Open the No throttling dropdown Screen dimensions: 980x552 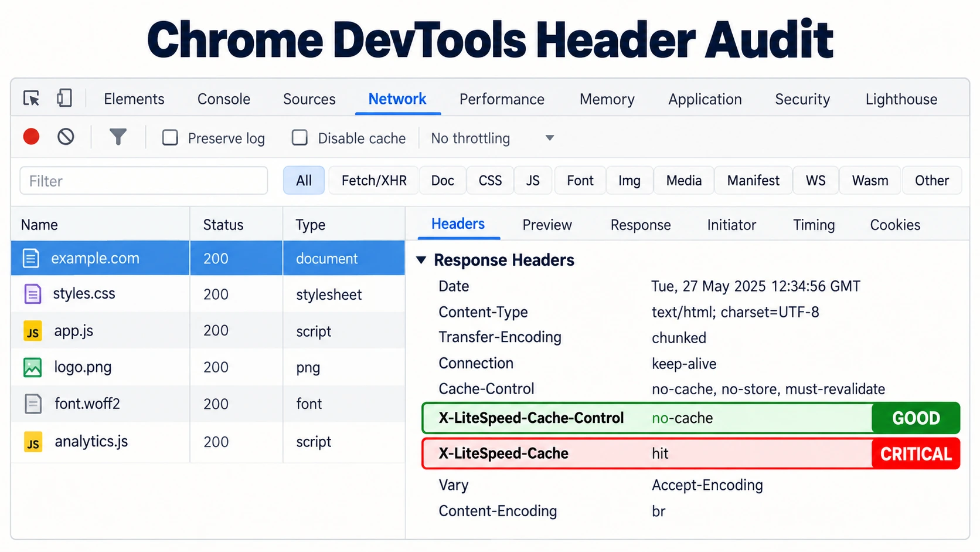coord(492,138)
